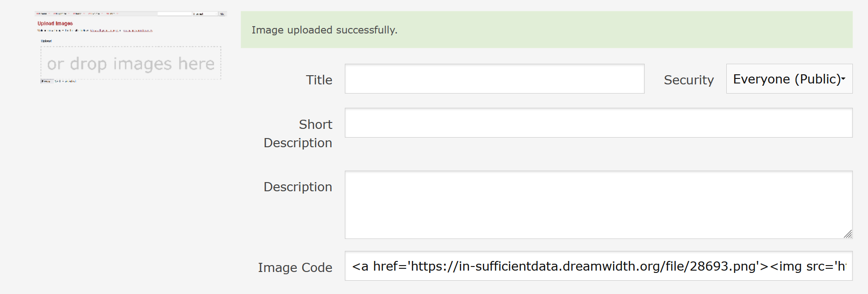Click into the Title text field
868x294 pixels.
[494, 79]
